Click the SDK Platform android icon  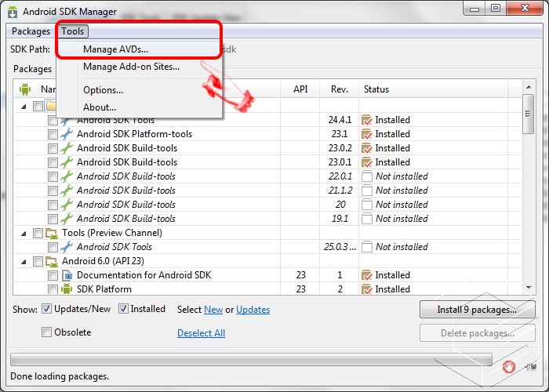pos(67,289)
